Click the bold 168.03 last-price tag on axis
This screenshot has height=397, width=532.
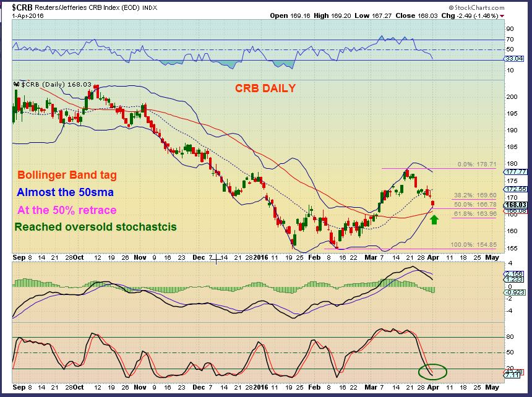[515, 205]
